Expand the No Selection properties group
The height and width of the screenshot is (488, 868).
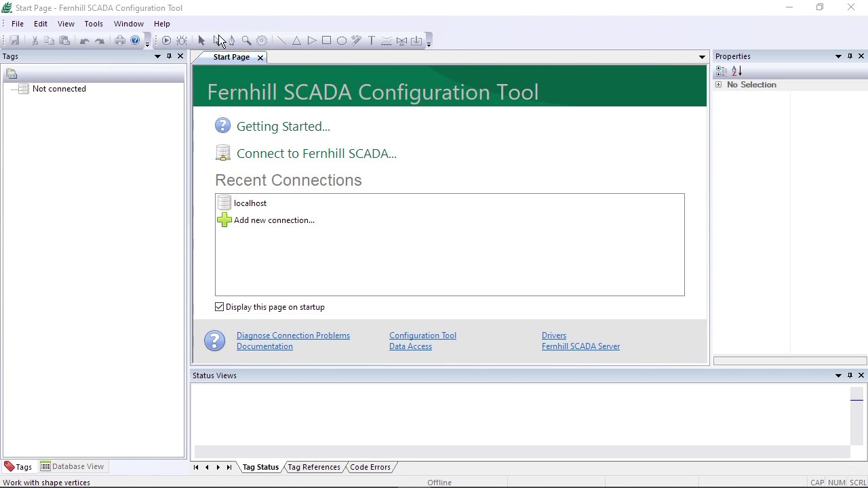[x=718, y=85]
